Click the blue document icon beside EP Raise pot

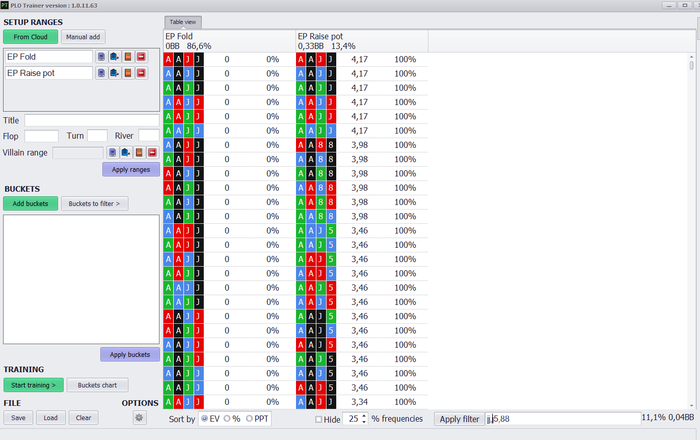(x=101, y=73)
